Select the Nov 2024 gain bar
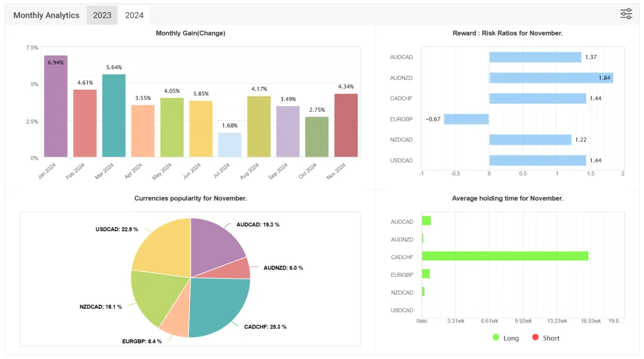This screenshot has width=644, height=359. 346,126
